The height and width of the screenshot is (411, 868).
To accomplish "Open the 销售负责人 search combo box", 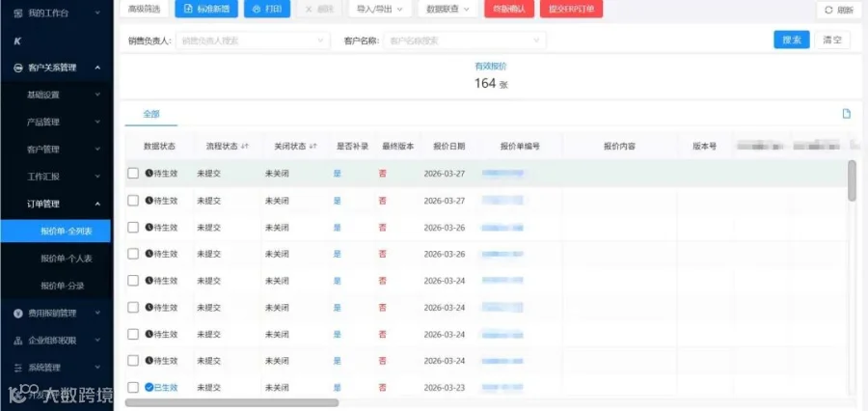I will (253, 41).
